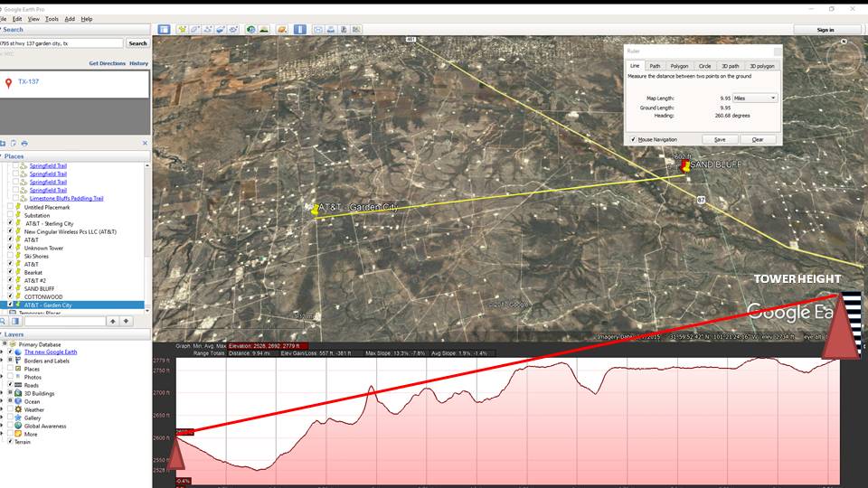Screen dimensions: 868x488
Task: Uncheck the SAND BLUFF place checkbox
Action: pos(10,288)
